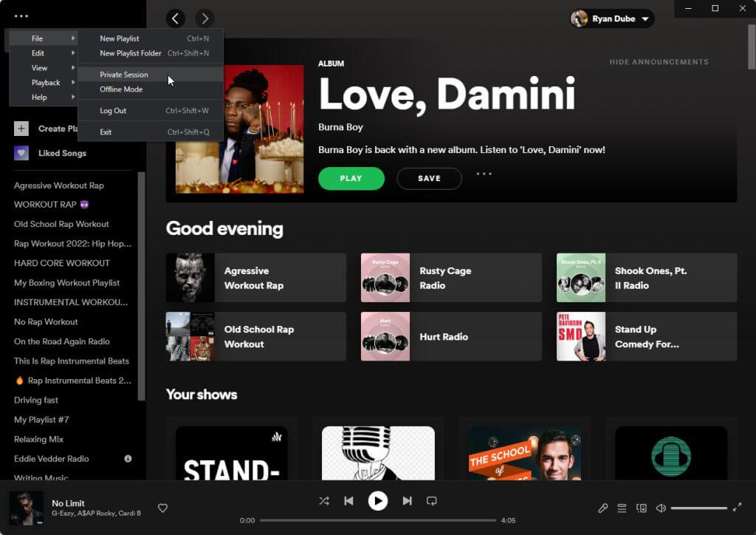Toggle shuffle playback
This screenshot has height=535, width=756.
[323, 501]
